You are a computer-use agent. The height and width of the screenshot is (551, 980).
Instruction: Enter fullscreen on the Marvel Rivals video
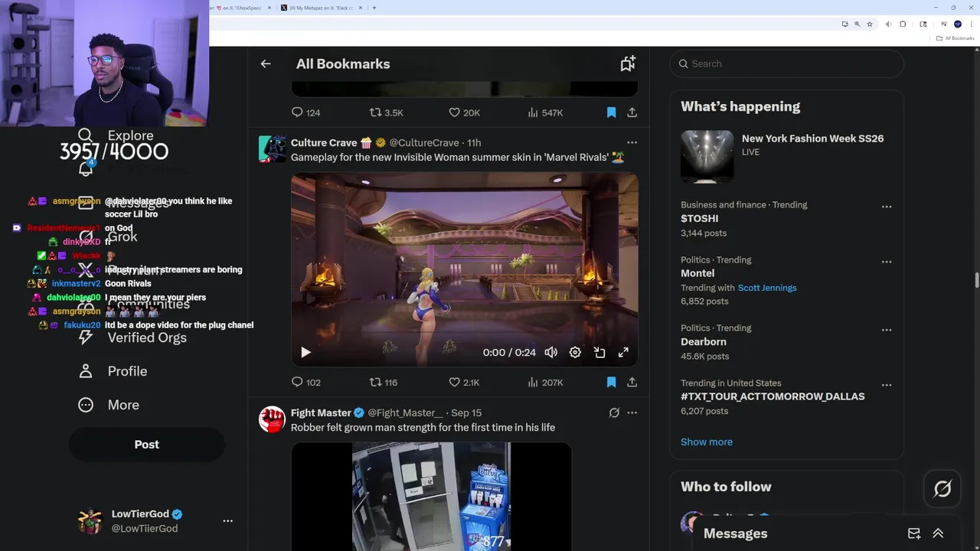click(623, 352)
